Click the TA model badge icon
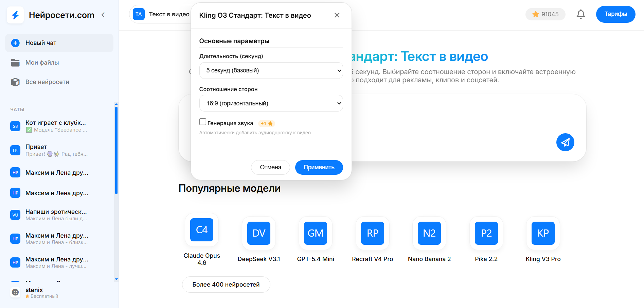The height and width of the screenshot is (308, 644). (x=139, y=14)
